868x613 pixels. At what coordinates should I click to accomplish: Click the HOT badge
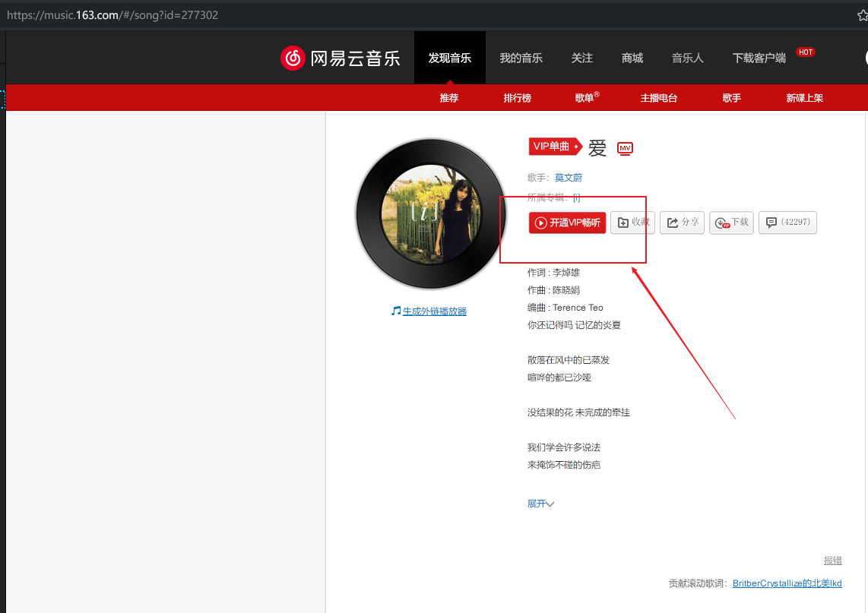click(806, 52)
